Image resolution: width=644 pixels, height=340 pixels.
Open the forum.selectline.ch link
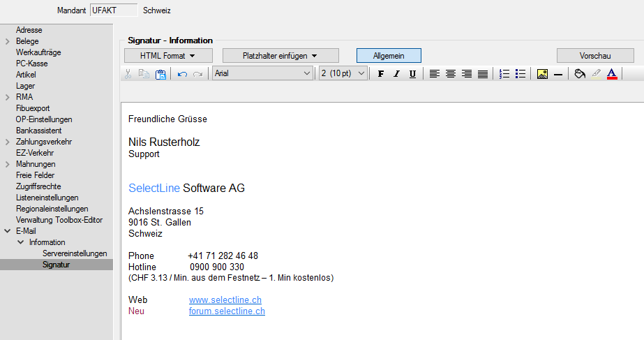click(x=227, y=311)
